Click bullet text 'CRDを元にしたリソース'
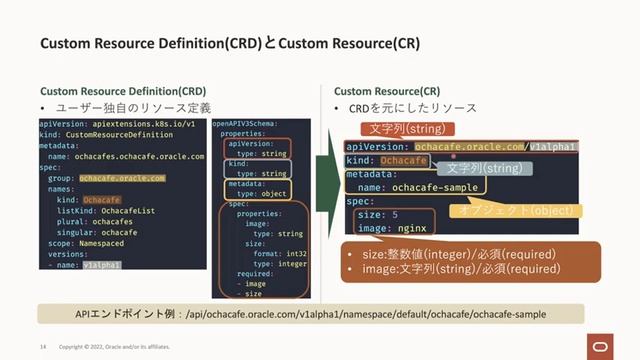 pyautogui.click(x=413, y=108)
